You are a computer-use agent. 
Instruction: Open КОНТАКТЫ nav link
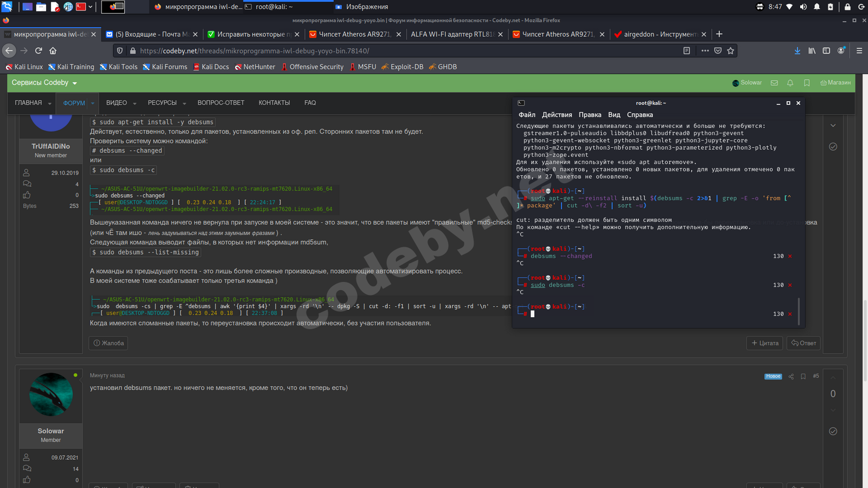274,103
